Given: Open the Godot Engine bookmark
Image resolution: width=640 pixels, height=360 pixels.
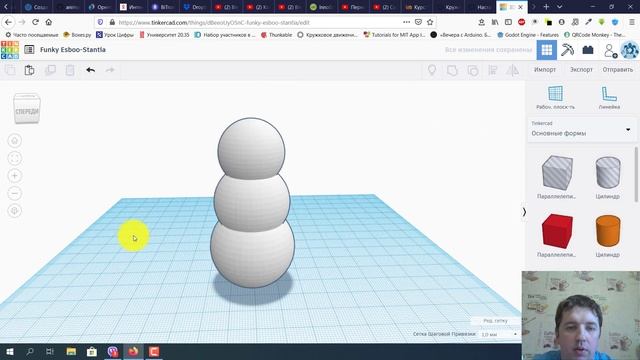Looking at the screenshot, I should [528, 35].
